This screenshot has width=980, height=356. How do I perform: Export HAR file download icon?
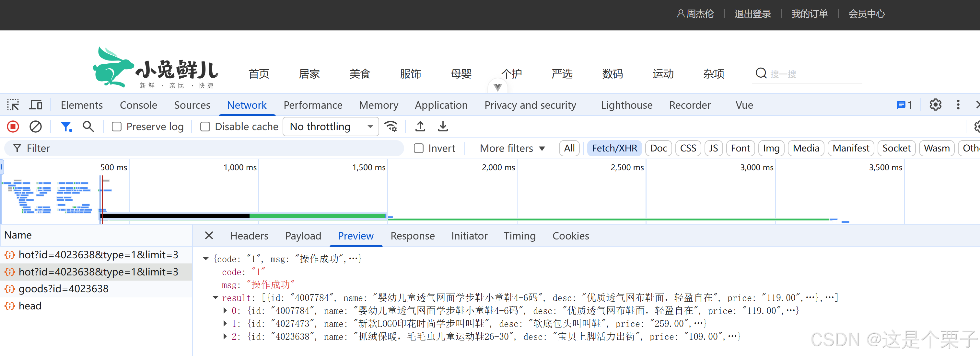(443, 127)
